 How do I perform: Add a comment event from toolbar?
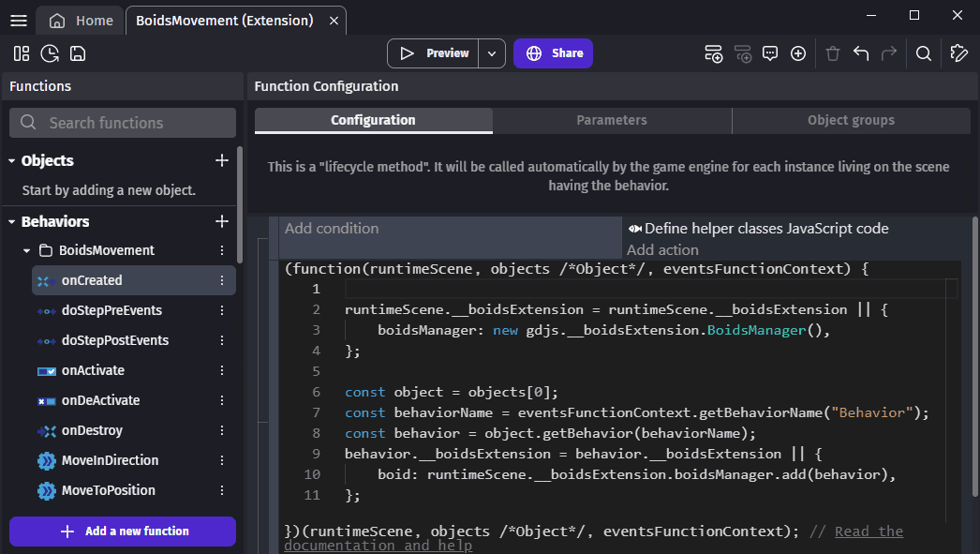point(770,53)
